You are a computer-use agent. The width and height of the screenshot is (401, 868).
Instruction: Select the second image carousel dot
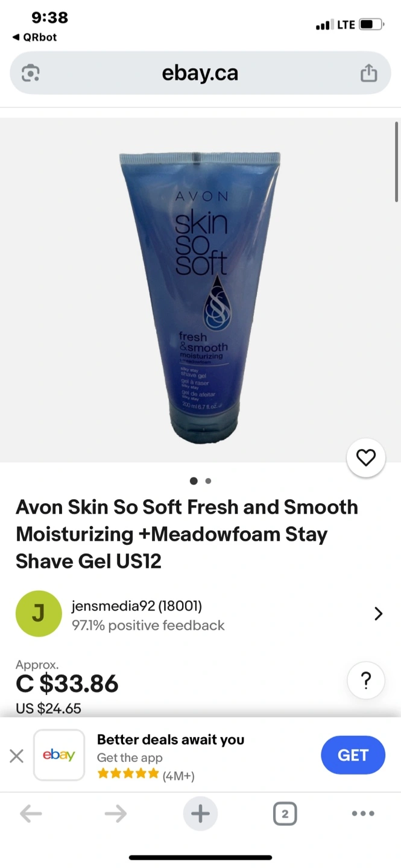click(208, 481)
